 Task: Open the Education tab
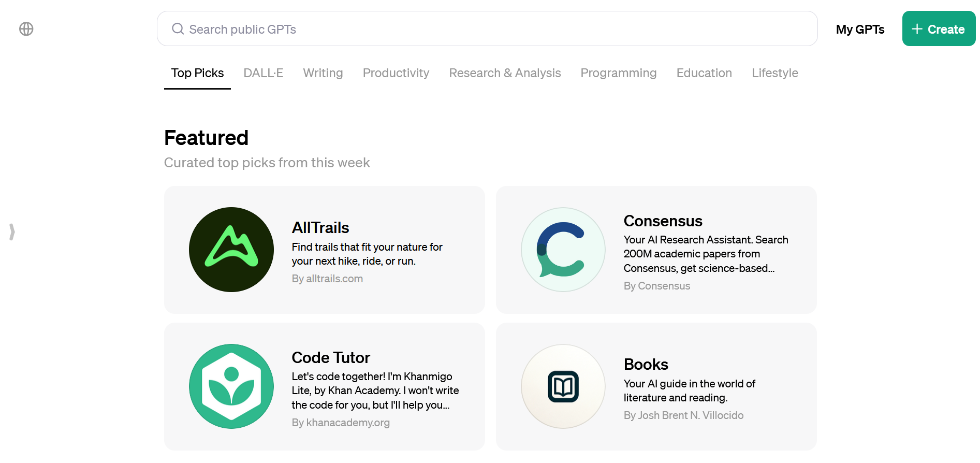point(704,73)
